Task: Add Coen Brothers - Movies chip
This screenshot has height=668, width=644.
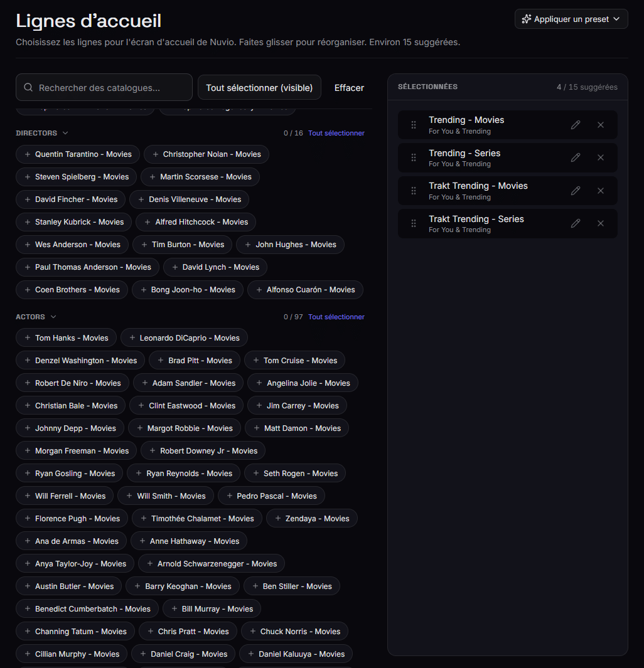Action: (x=72, y=290)
